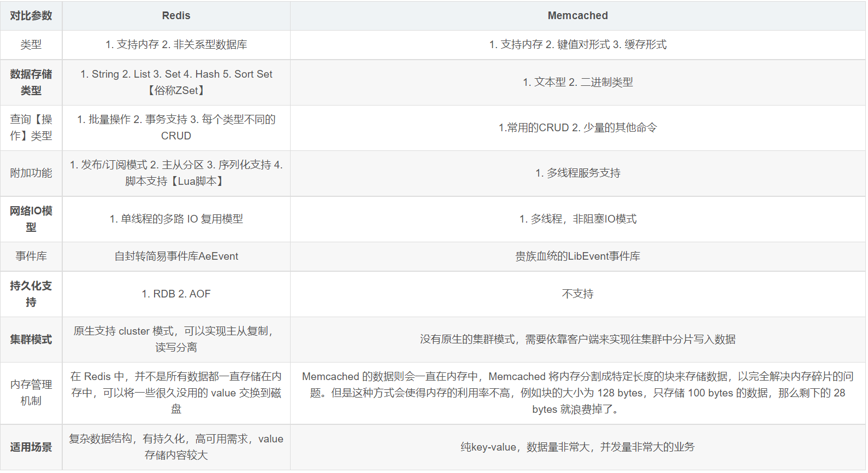This screenshot has height=473, width=868.
Task: Click the cell starting 'Memcached 的数据则会一直在内存中'
Action: click(577, 393)
